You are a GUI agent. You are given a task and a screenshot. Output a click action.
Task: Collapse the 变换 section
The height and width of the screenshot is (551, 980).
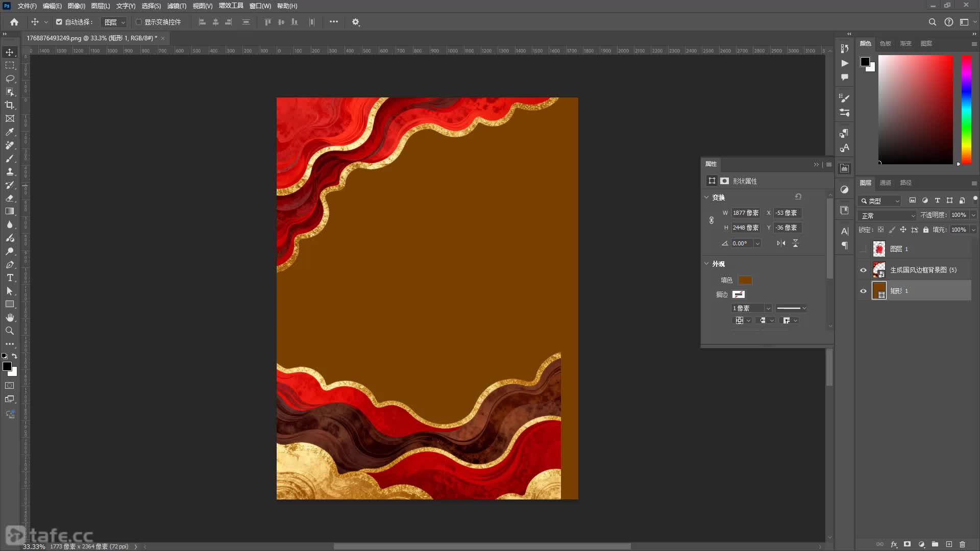(x=706, y=197)
